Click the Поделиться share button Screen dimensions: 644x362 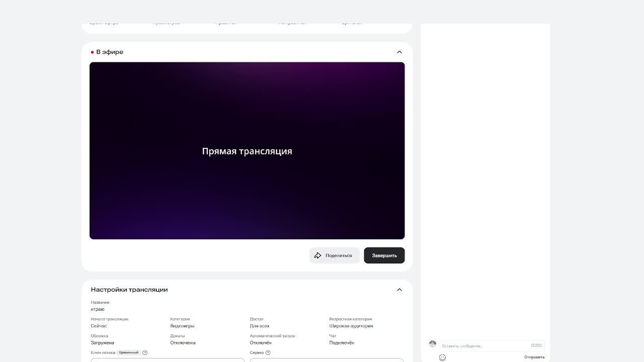coord(335,255)
